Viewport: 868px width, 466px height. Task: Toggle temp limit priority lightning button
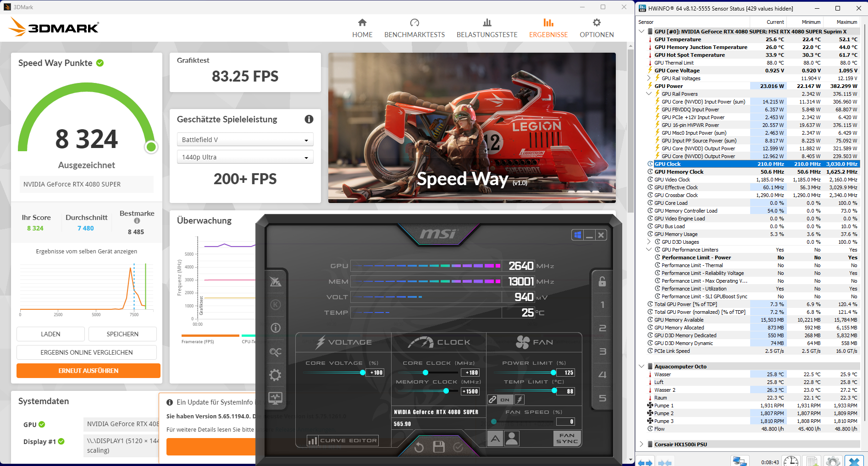click(x=520, y=400)
